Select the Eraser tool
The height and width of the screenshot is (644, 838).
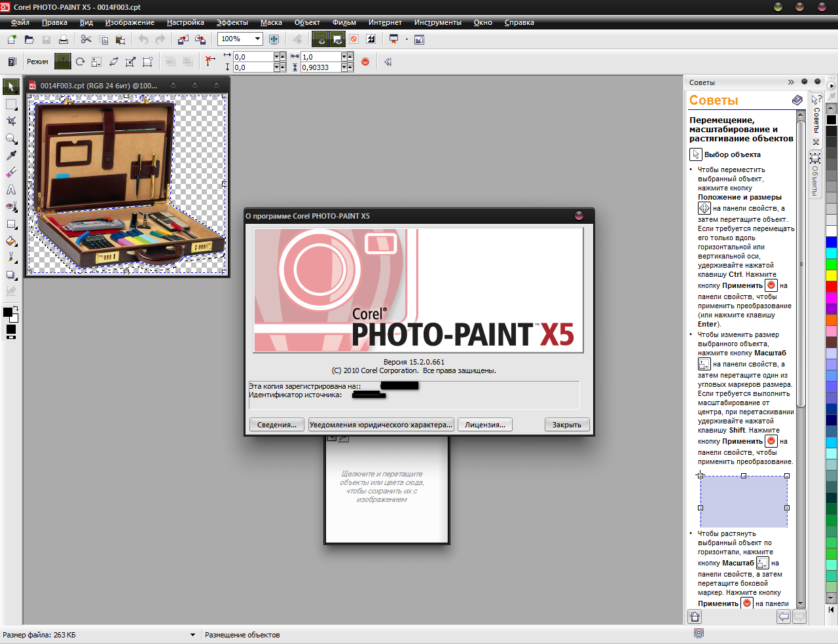[x=11, y=172]
